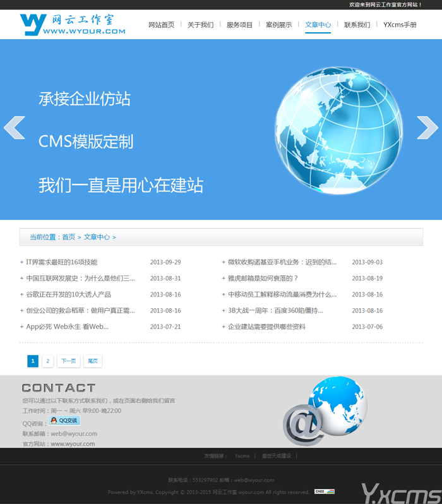Click the blue globe banner image

[x=339, y=130]
